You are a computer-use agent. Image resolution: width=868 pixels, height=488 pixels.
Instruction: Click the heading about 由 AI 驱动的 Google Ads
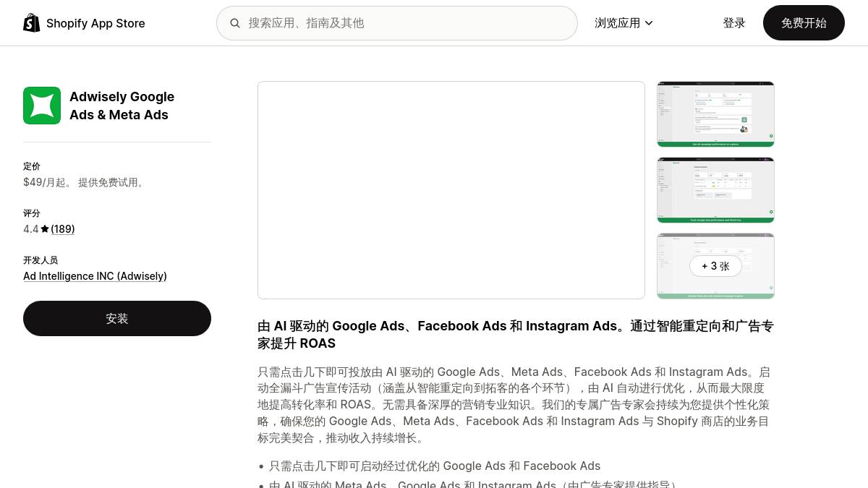point(516,335)
